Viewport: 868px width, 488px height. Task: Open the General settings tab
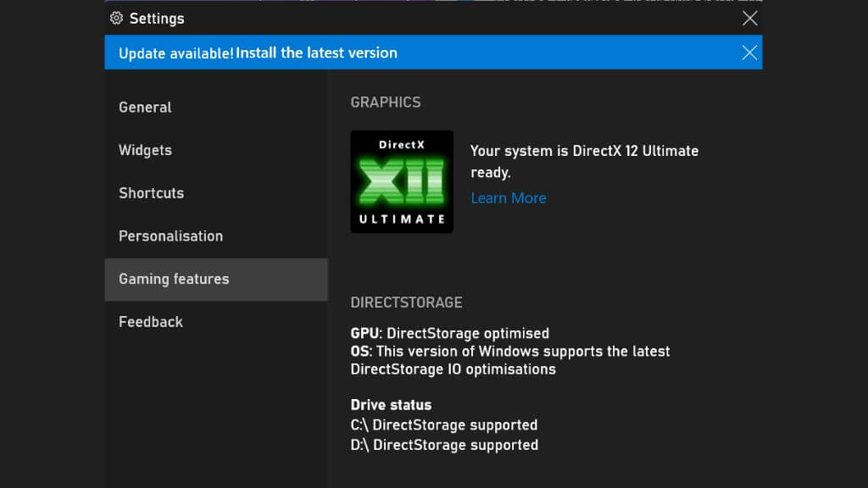point(145,108)
